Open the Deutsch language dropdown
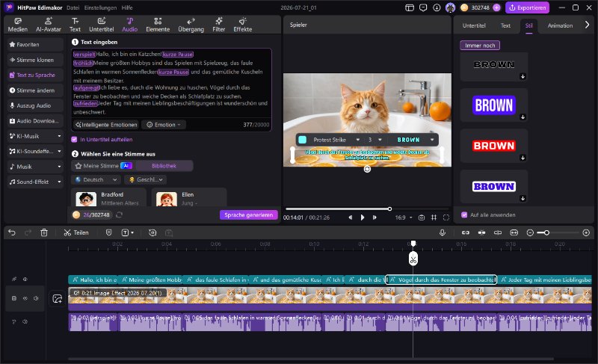598x364 pixels. (x=96, y=179)
